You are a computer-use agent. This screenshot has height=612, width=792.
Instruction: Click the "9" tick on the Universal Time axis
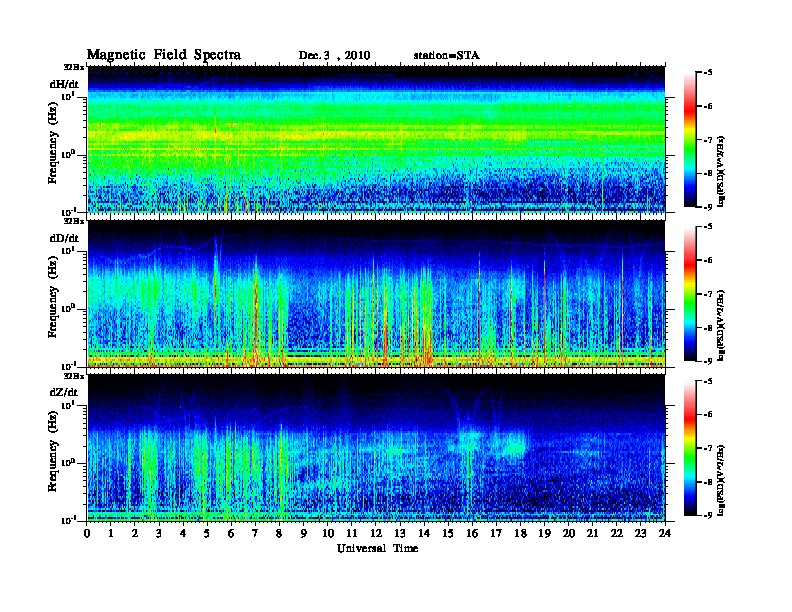(304, 533)
